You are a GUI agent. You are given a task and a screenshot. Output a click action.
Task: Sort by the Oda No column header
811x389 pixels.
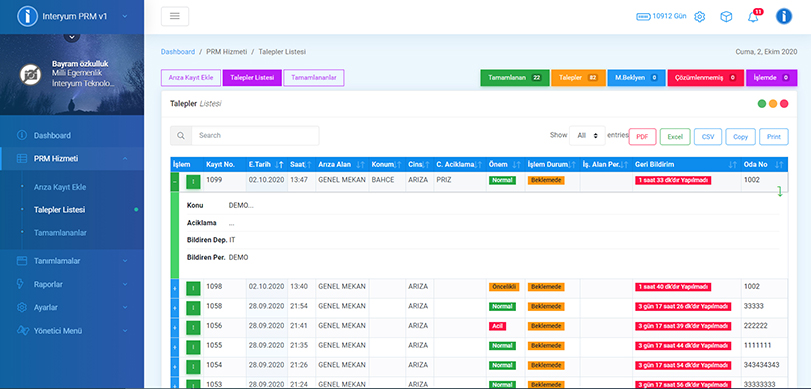click(x=764, y=164)
